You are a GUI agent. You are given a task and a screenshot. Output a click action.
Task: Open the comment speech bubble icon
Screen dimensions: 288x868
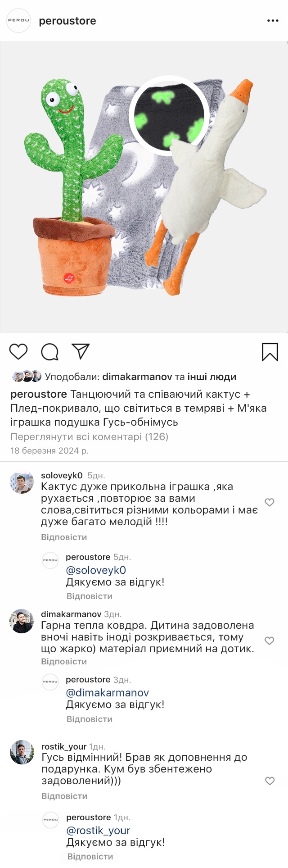pyautogui.click(x=49, y=352)
